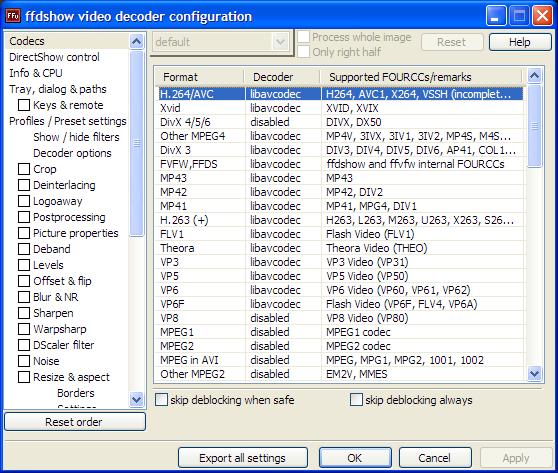Check the Levels filter box
This screenshot has height=473, width=558.
click(x=24, y=265)
